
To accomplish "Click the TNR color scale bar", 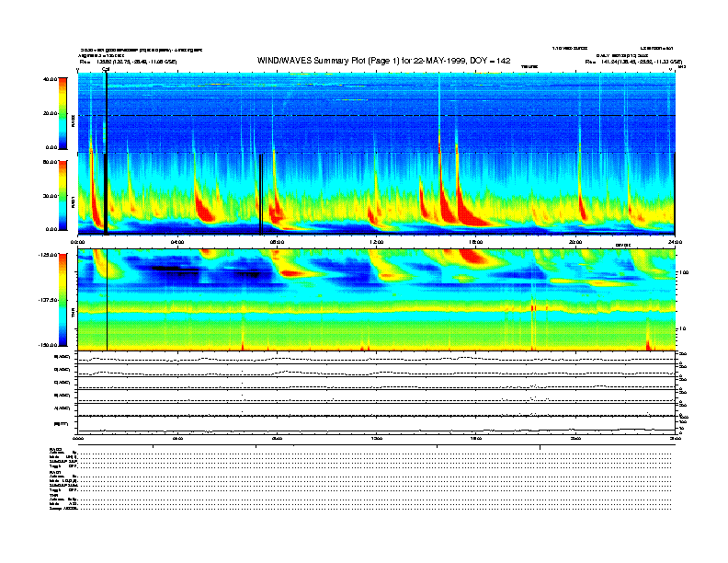I will click(63, 300).
